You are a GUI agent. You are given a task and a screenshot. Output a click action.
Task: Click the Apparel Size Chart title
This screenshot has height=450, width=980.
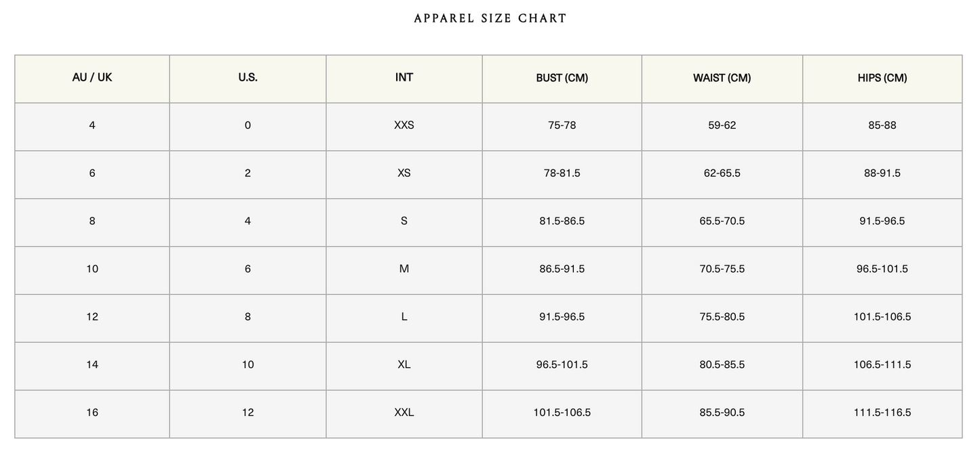(x=490, y=19)
